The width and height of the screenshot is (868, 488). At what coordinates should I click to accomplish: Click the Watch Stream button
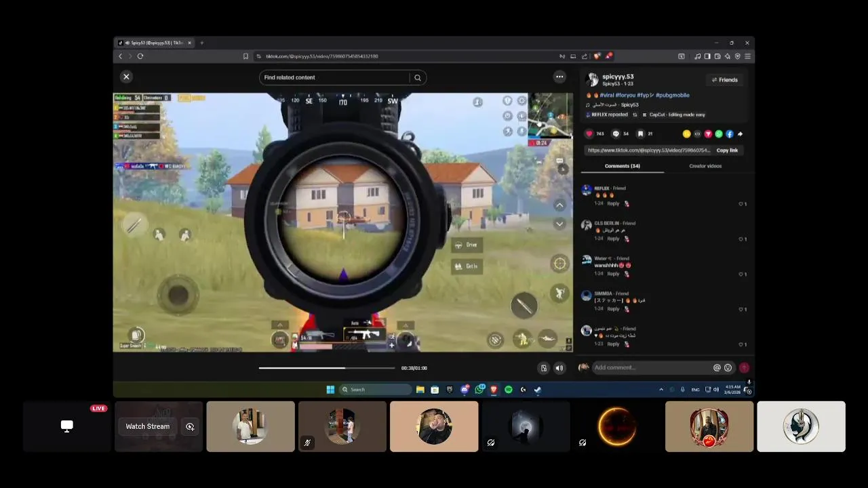148,426
